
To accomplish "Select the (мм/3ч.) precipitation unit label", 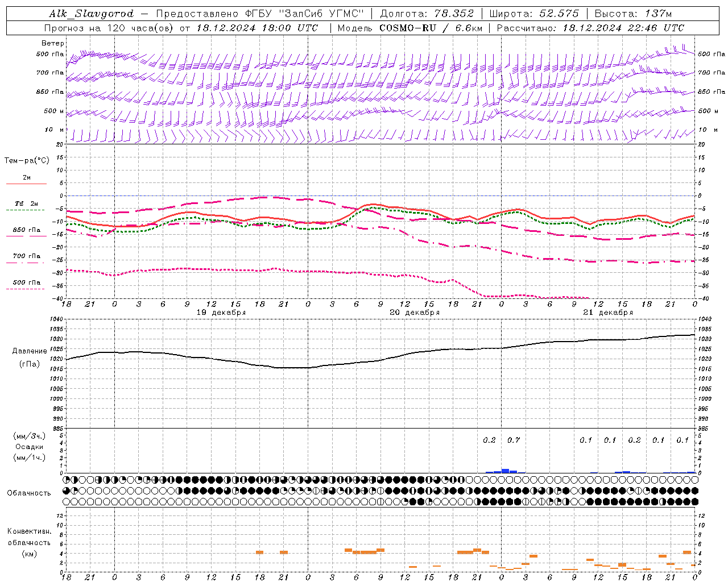I will point(30,436).
